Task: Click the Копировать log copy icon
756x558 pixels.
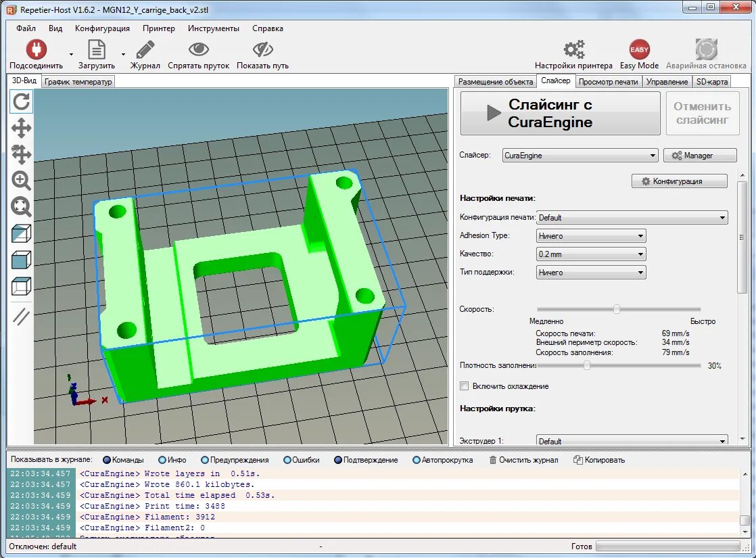Action: 577,460
